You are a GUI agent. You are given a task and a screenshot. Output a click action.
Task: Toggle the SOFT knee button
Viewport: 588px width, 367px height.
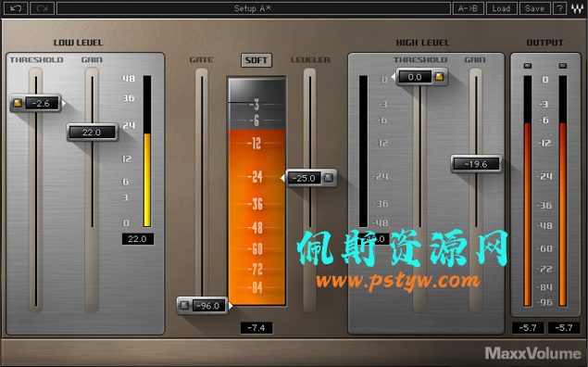point(256,60)
